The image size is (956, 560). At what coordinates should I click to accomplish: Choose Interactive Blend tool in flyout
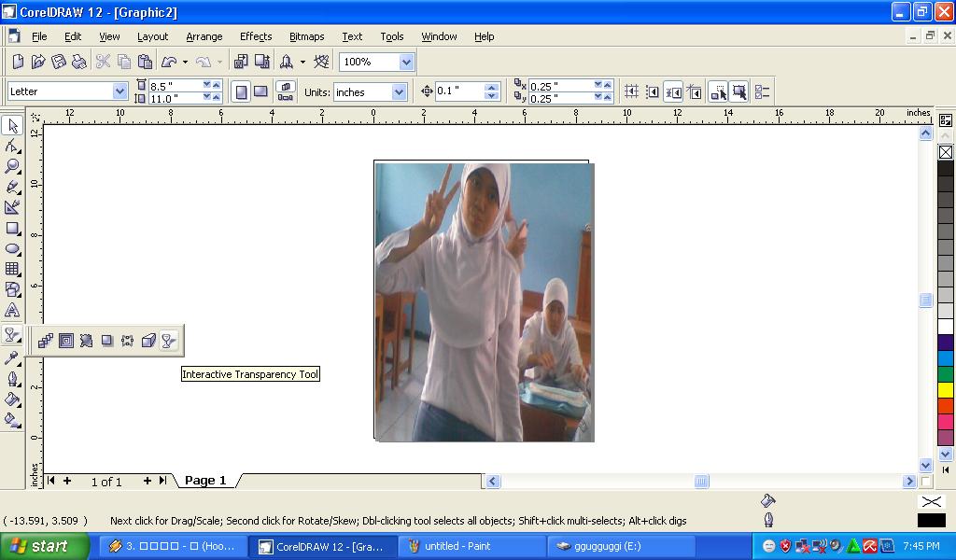click(x=46, y=341)
